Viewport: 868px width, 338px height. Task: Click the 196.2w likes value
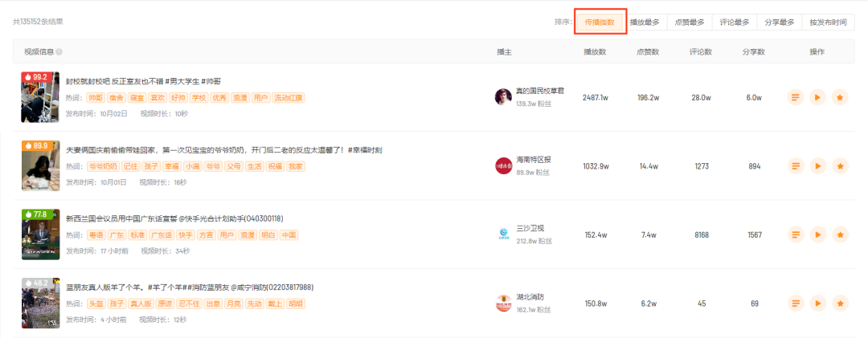click(648, 98)
